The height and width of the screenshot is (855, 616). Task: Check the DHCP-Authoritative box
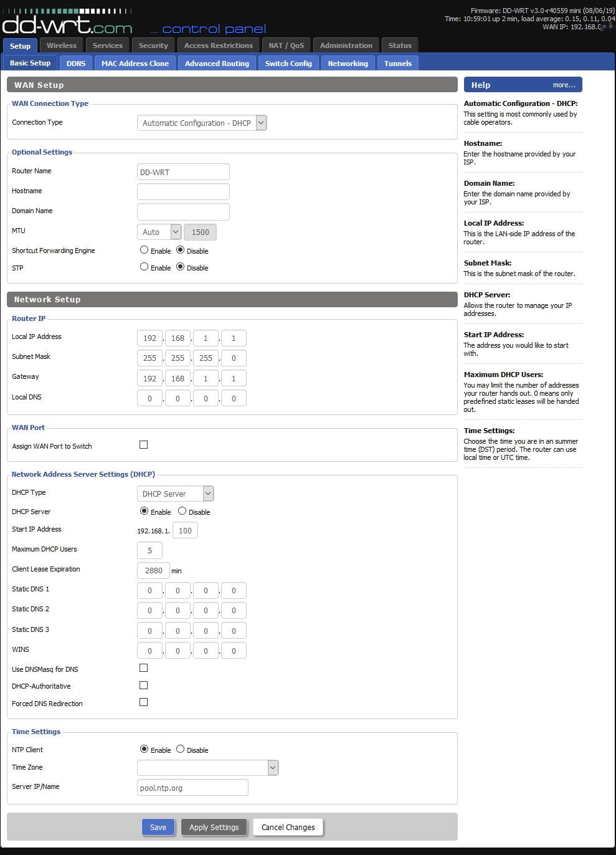144,685
